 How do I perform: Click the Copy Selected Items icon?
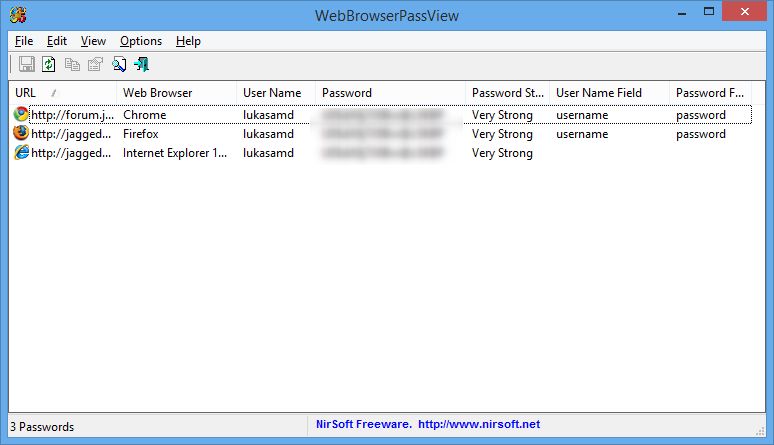tap(73, 65)
